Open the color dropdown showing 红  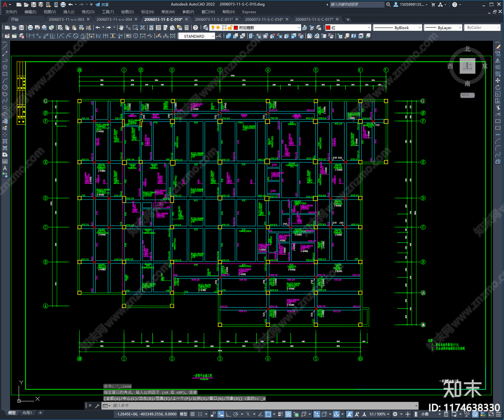(348, 28)
